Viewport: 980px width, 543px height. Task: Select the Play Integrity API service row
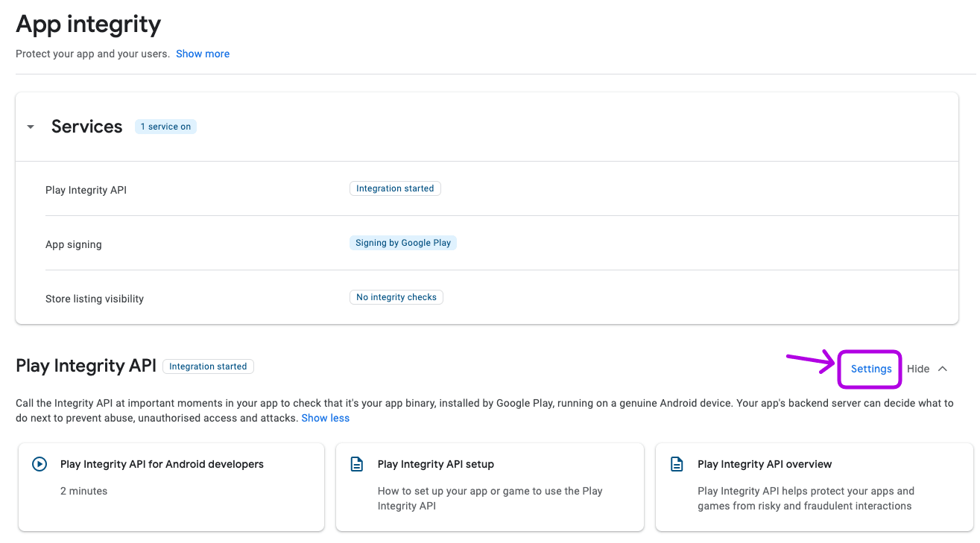86,190
